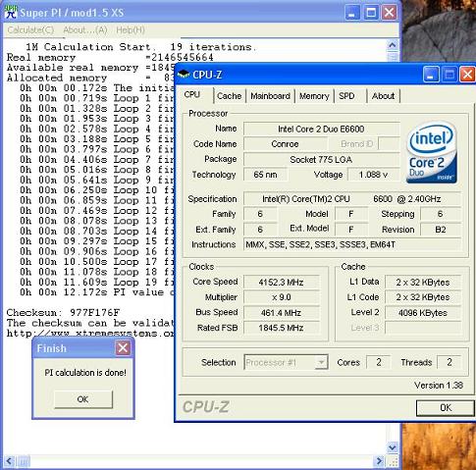Switch to the SPD tab in CPU-Z
The image size is (476, 470).
[346, 96]
